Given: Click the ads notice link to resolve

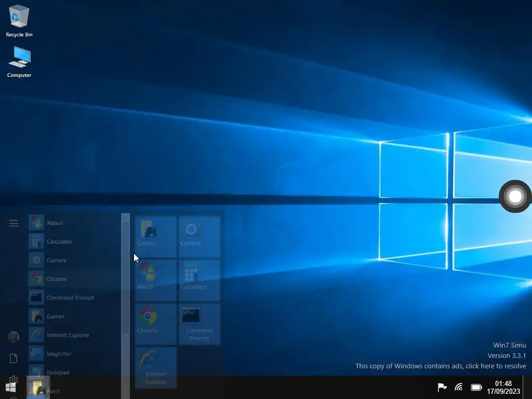Looking at the screenshot, I should point(441,366).
